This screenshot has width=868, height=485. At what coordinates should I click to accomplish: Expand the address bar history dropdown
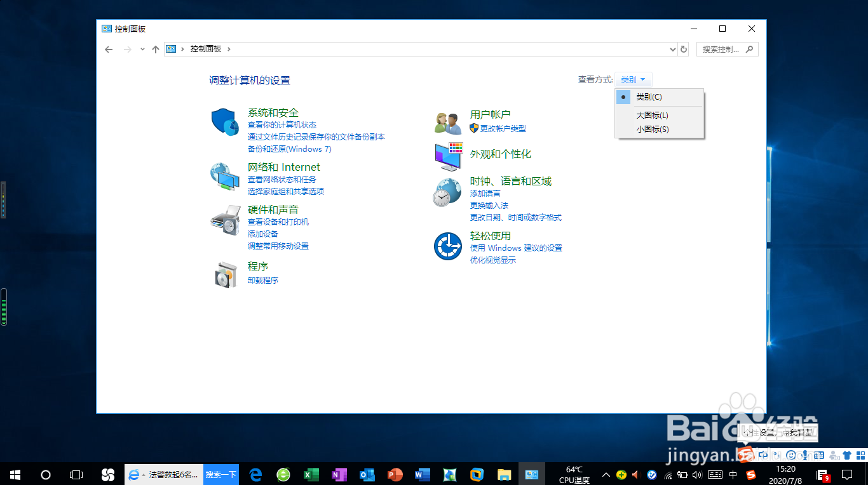(674, 49)
